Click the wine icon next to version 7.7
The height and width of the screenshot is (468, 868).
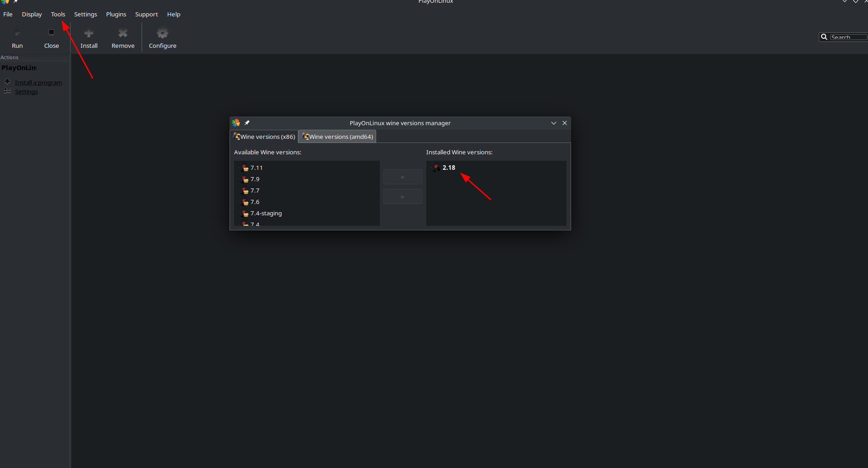(x=245, y=190)
